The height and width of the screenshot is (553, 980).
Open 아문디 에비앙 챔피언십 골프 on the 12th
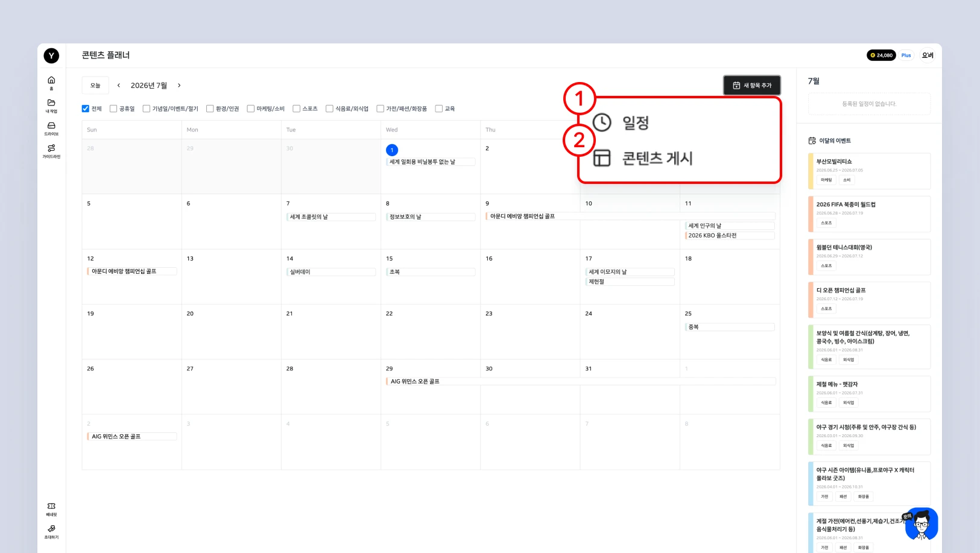pyautogui.click(x=132, y=271)
